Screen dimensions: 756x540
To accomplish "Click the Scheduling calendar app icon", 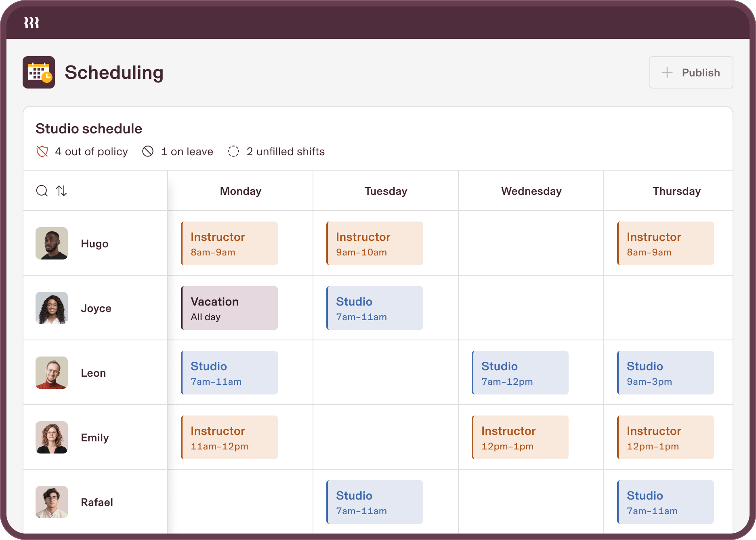I will point(39,72).
